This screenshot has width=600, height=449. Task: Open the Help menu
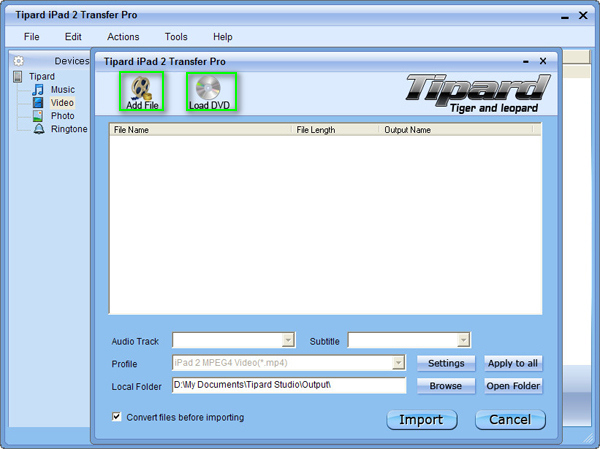click(x=223, y=37)
